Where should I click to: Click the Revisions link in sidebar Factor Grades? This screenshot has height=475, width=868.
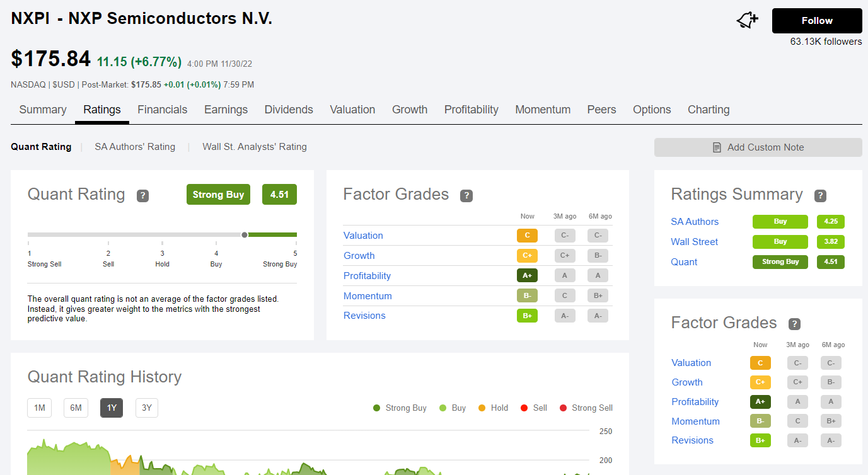(693, 440)
